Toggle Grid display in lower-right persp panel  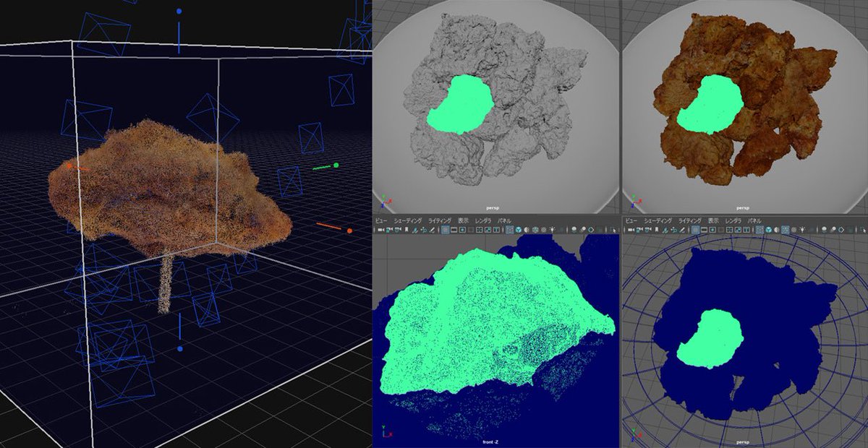695,230
